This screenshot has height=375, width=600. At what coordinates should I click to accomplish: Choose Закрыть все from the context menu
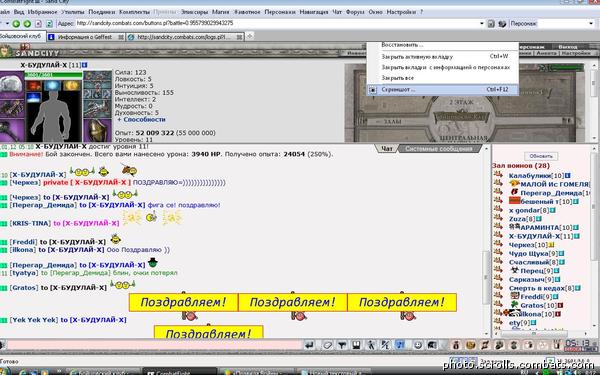398,78
